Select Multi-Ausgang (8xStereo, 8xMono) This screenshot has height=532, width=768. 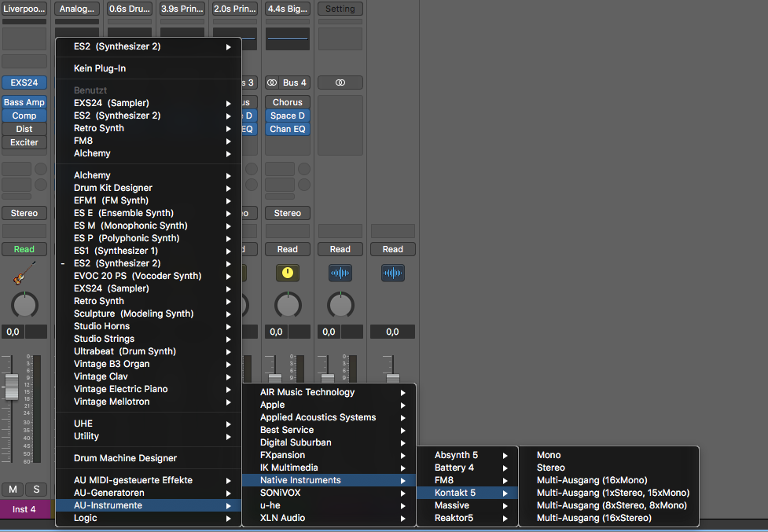608,505
